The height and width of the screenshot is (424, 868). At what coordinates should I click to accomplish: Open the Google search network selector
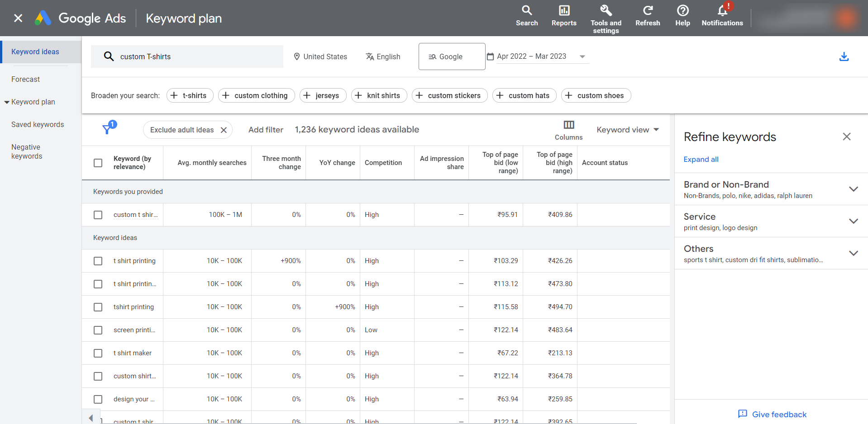click(x=452, y=57)
